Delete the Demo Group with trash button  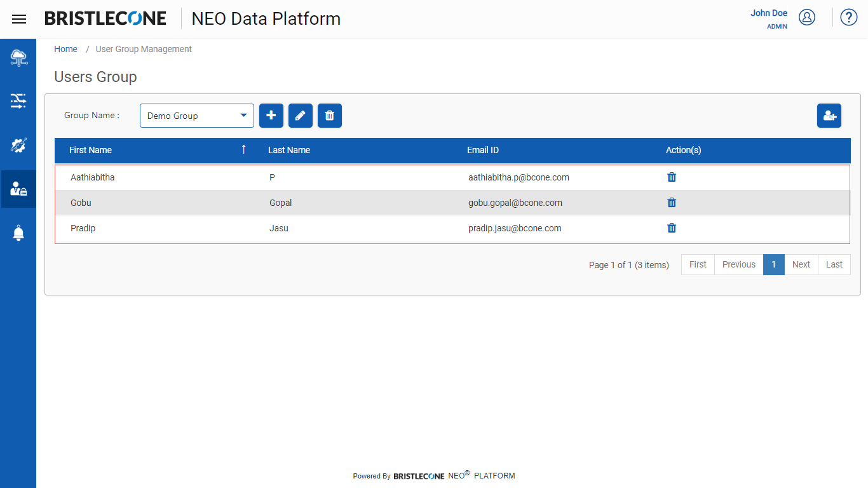tap(330, 116)
